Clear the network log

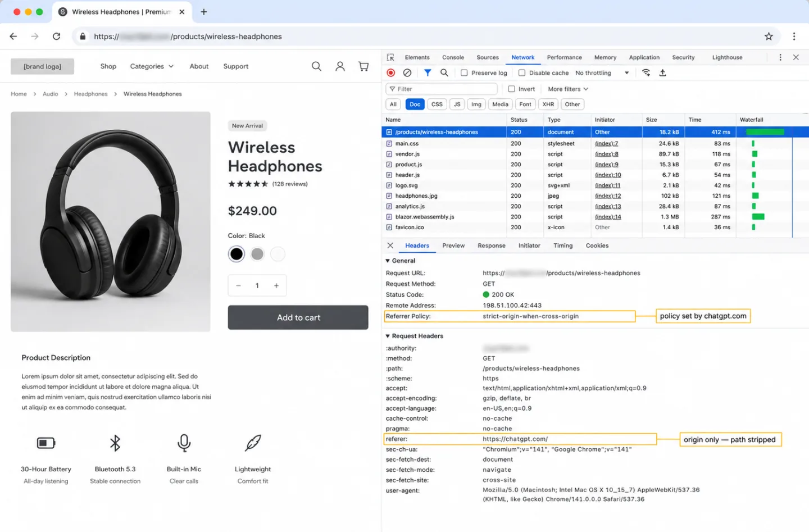point(407,72)
